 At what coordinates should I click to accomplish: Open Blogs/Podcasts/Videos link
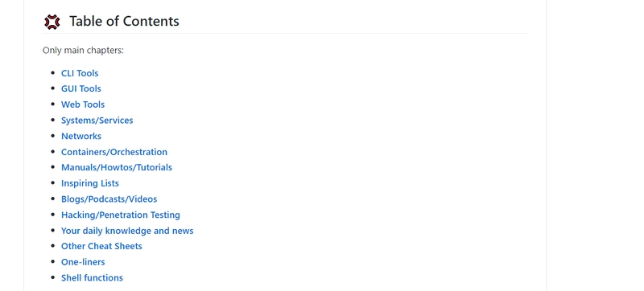coord(109,199)
